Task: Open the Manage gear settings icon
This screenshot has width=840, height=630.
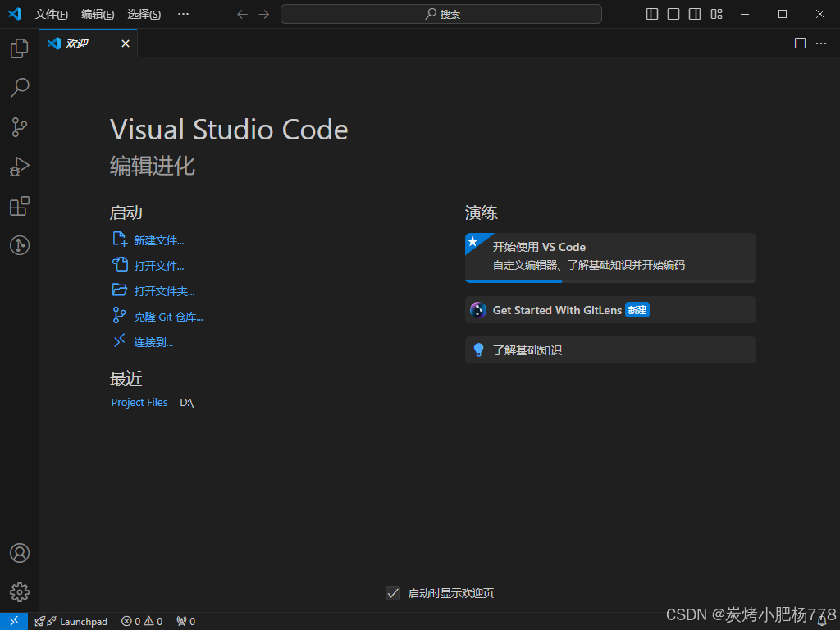Action: (20, 592)
